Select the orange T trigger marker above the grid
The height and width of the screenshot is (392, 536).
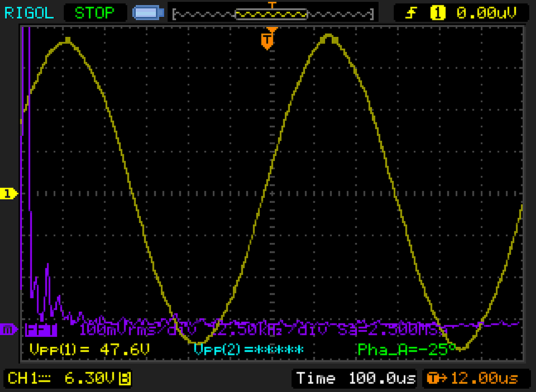267,40
